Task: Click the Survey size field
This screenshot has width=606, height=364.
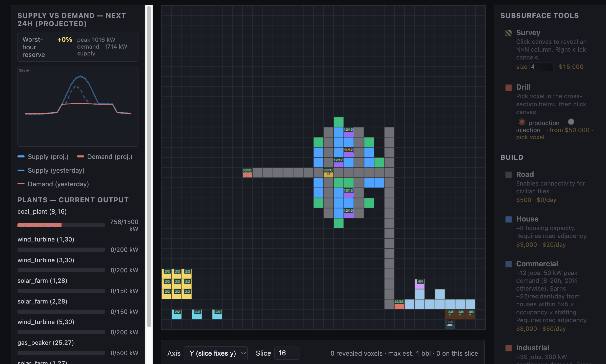Action: [x=541, y=67]
